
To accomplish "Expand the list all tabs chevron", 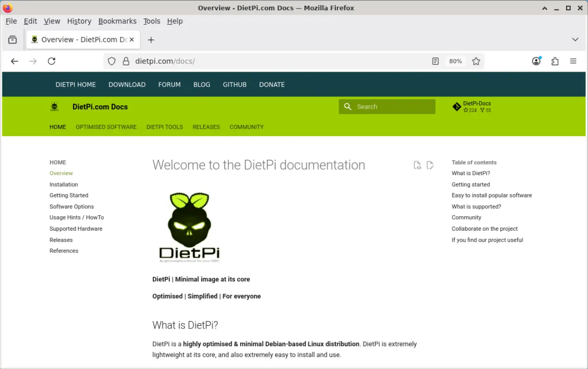I will (575, 40).
